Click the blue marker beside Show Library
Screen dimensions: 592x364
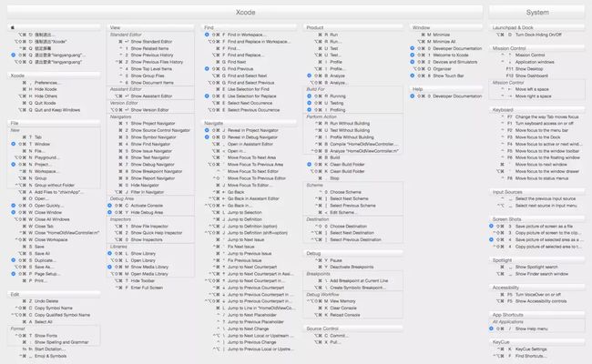[x=109, y=254]
